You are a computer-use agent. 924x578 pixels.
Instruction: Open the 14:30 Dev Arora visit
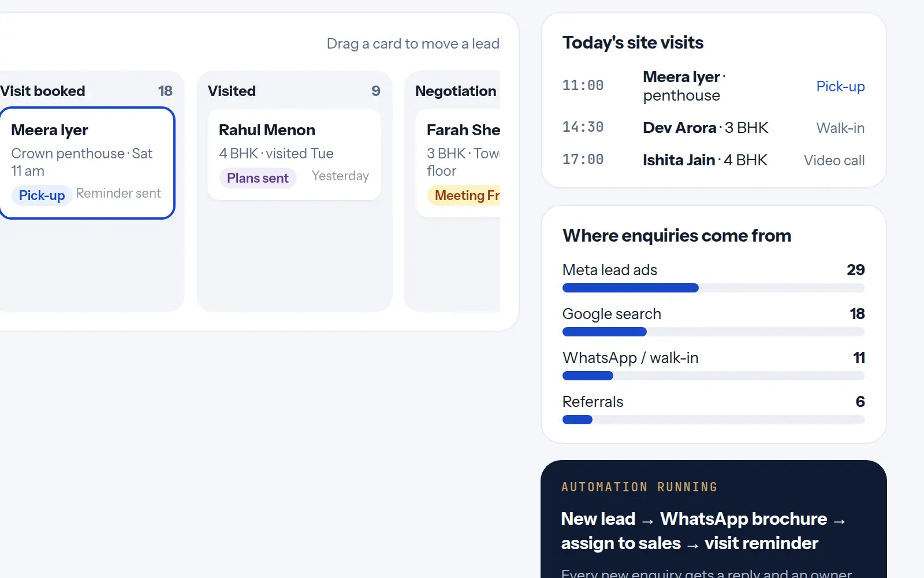pyautogui.click(x=714, y=128)
